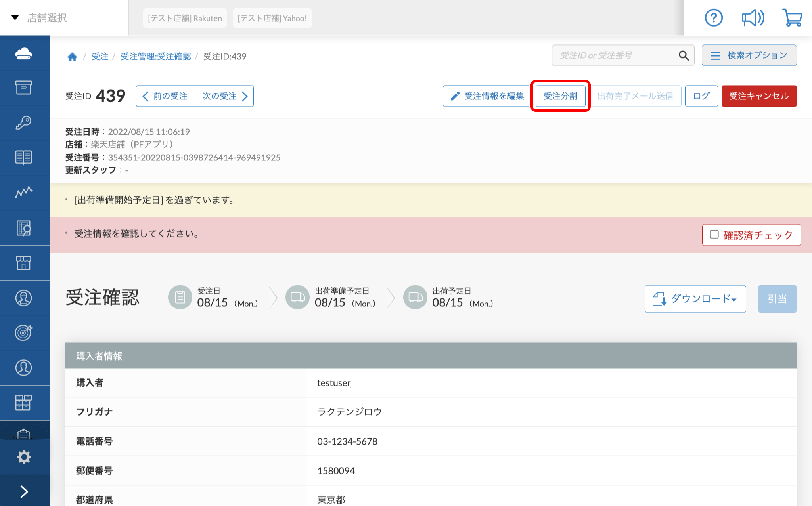This screenshot has width=812, height=506.
Task: Switch to [テスト店舗] Yahoo! tab
Action: 272,18
